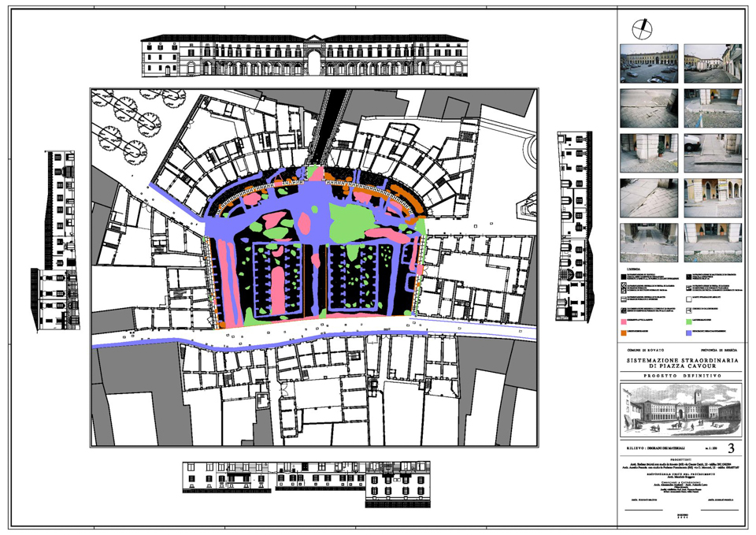
Task: Click the north arrow compass symbol
Action: tap(642, 29)
